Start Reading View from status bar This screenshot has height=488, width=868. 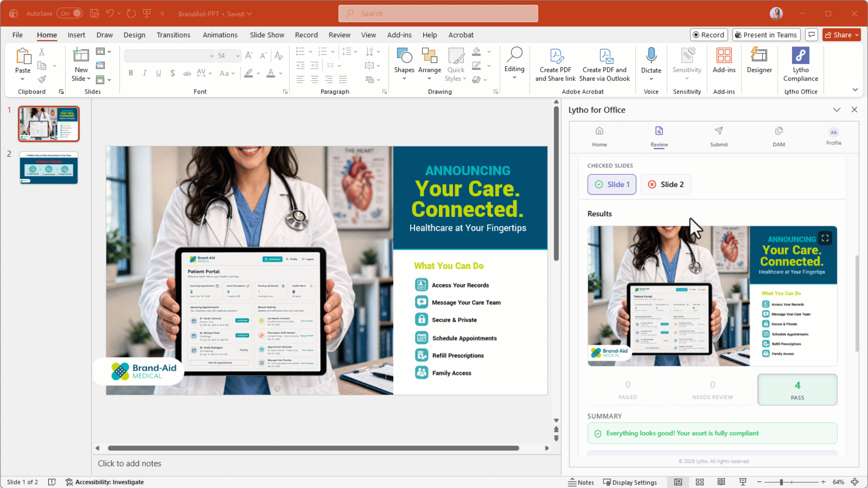click(x=721, y=482)
